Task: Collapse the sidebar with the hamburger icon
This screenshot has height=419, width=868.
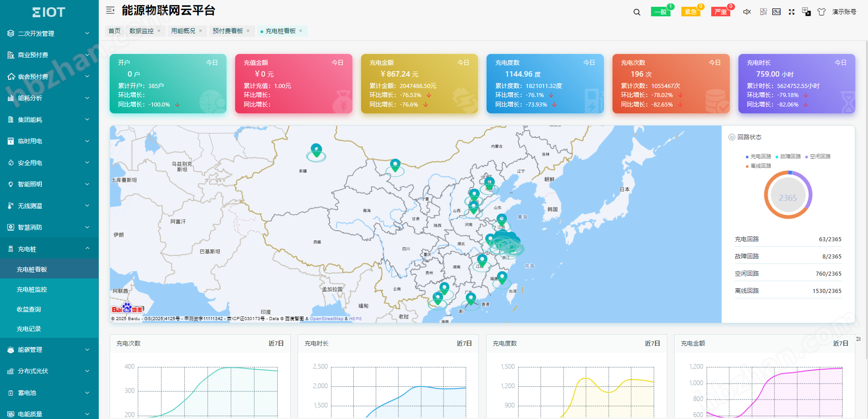Action: click(110, 10)
